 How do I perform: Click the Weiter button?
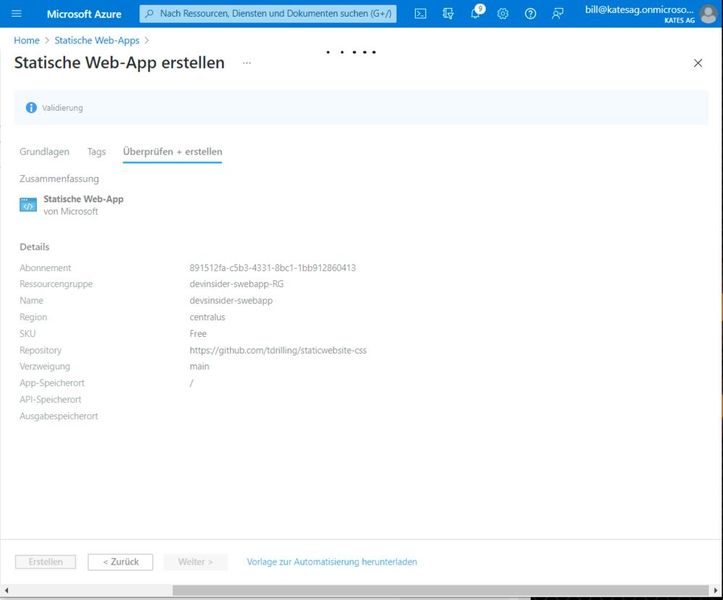pos(196,562)
